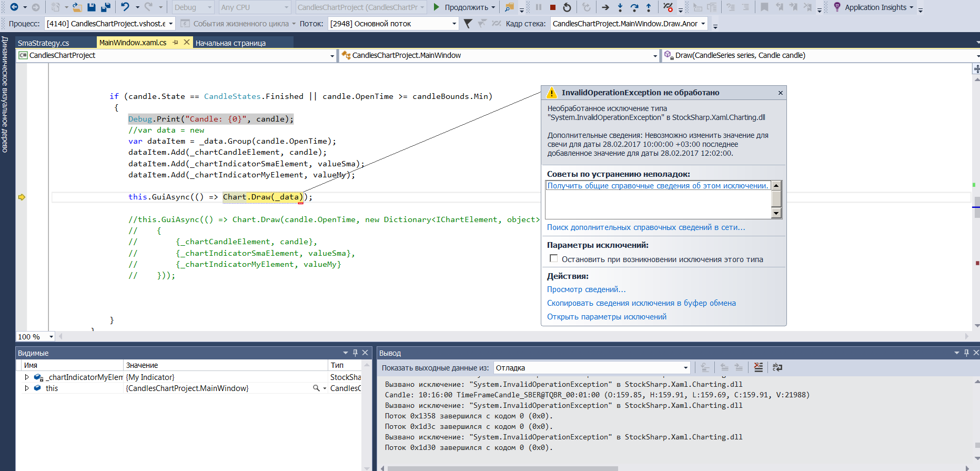Click the Step Over arrow icon

pos(634,7)
